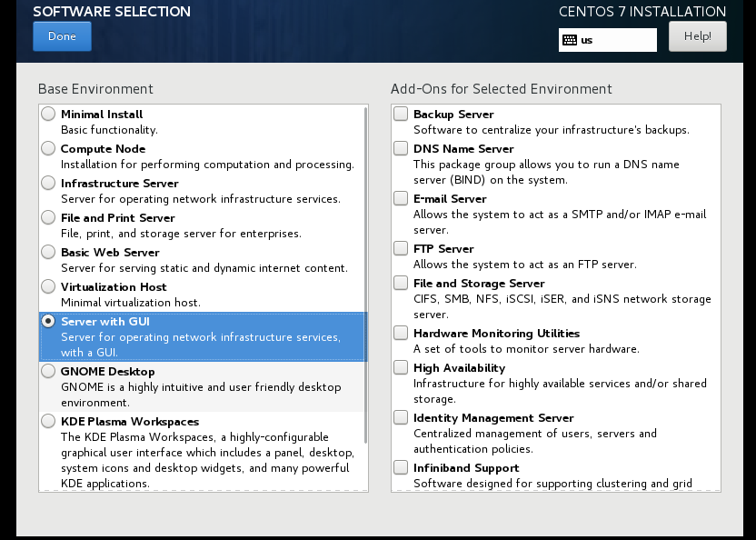Enable the High Availability add-on
The width and height of the screenshot is (756, 540).
(x=401, y=367)
